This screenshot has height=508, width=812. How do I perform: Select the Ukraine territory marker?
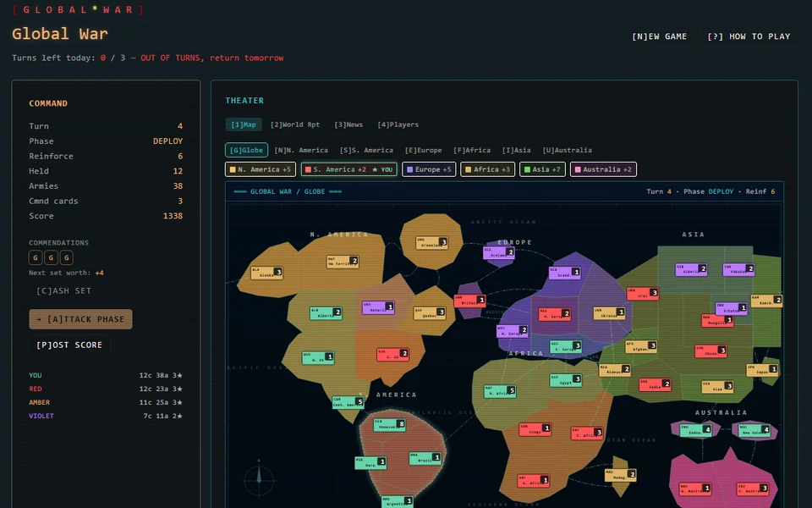609,313
